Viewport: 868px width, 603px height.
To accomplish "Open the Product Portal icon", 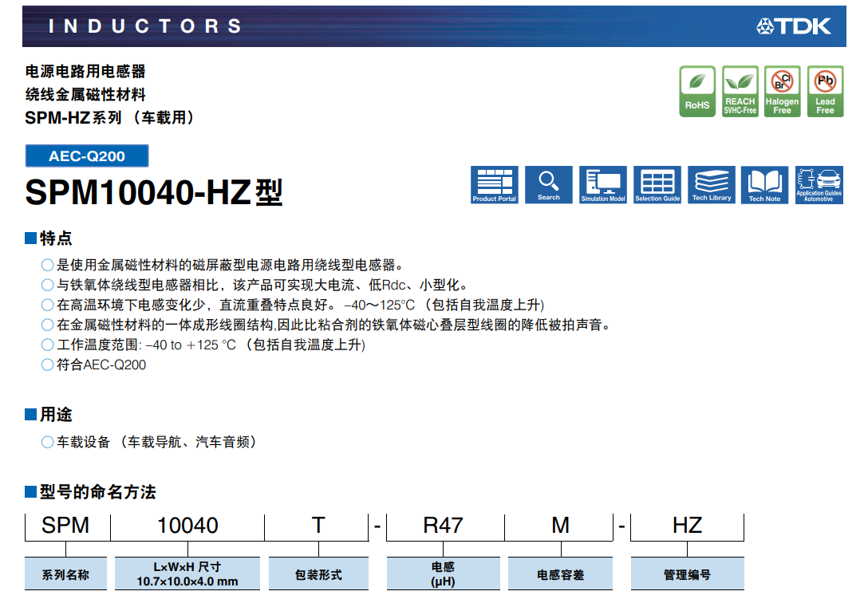I will point(495,185).
